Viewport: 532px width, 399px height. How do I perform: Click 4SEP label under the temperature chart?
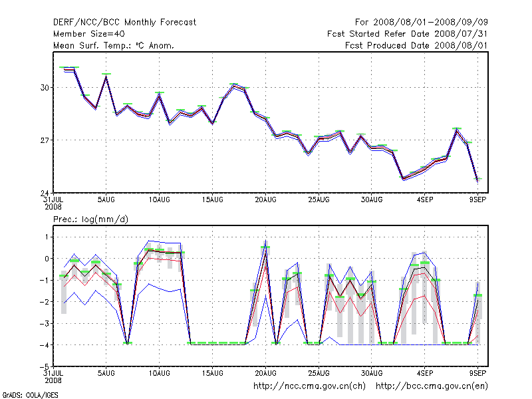(x=426, y=199)
